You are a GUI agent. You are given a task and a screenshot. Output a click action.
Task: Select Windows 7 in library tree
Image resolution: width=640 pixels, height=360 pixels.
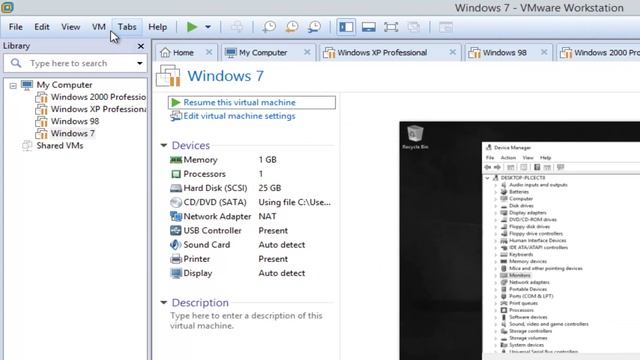tap(72, 133)
